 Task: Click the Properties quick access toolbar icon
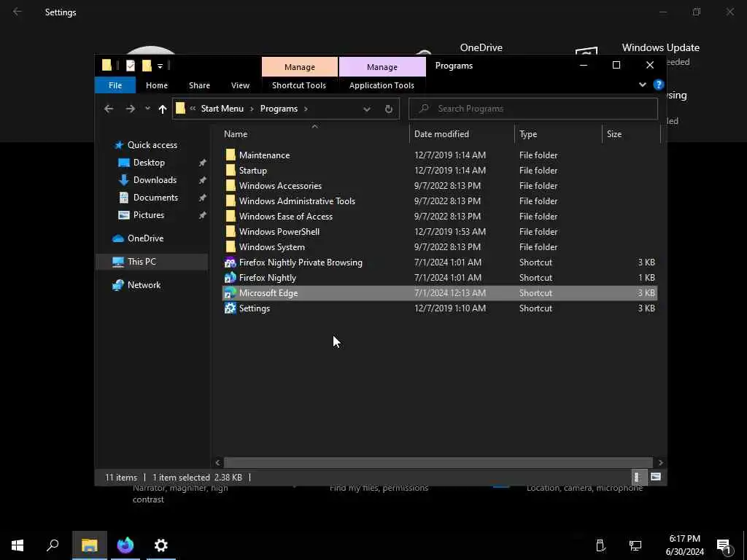(x=130, y=66)
